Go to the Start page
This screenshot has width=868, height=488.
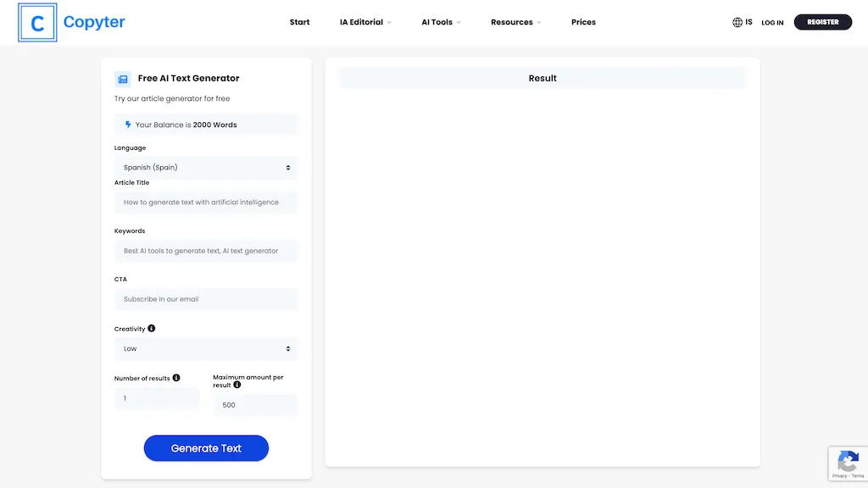pos(299,23)
